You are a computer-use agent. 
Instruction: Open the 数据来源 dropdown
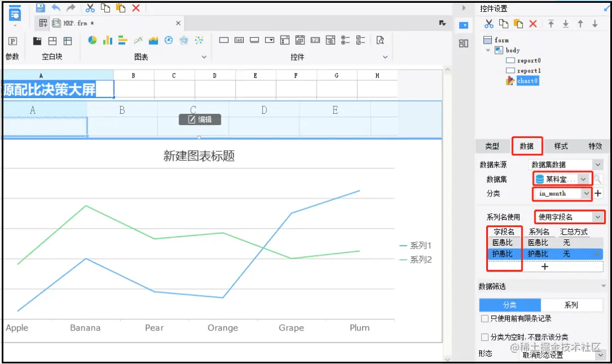(x=566, y=165)
